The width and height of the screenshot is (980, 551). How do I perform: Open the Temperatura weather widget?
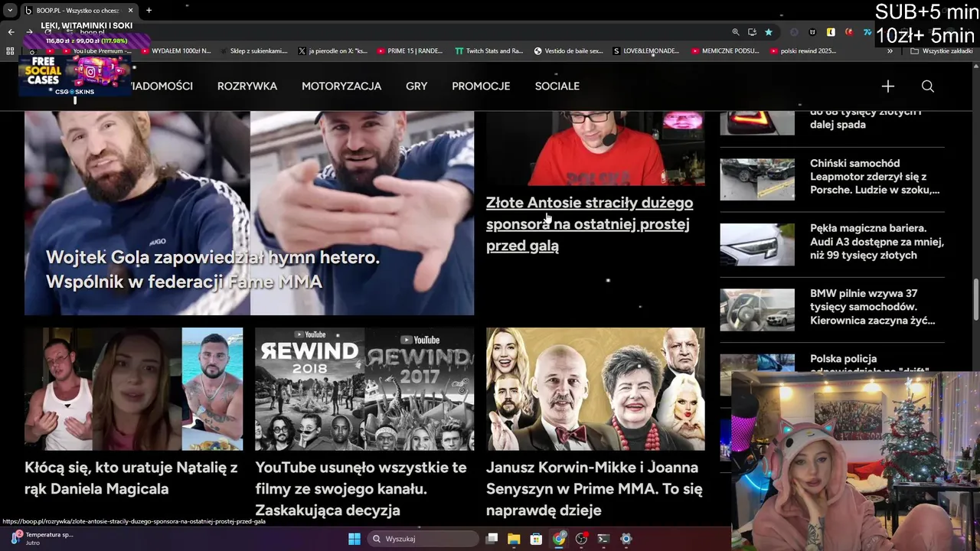[42, 538]
